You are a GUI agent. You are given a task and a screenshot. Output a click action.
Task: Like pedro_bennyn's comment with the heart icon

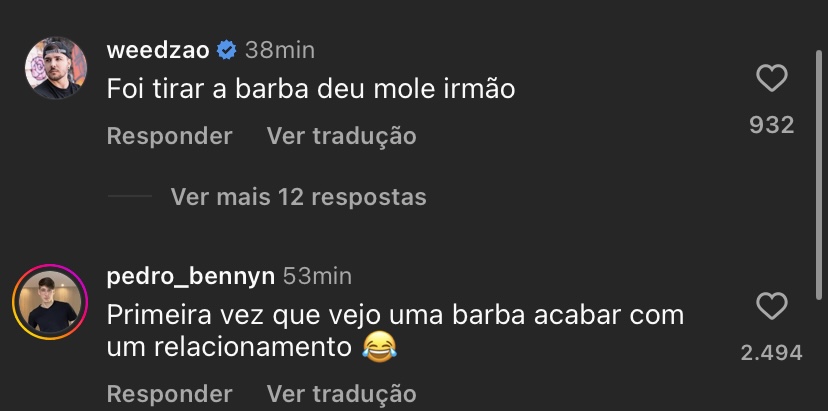771,307
